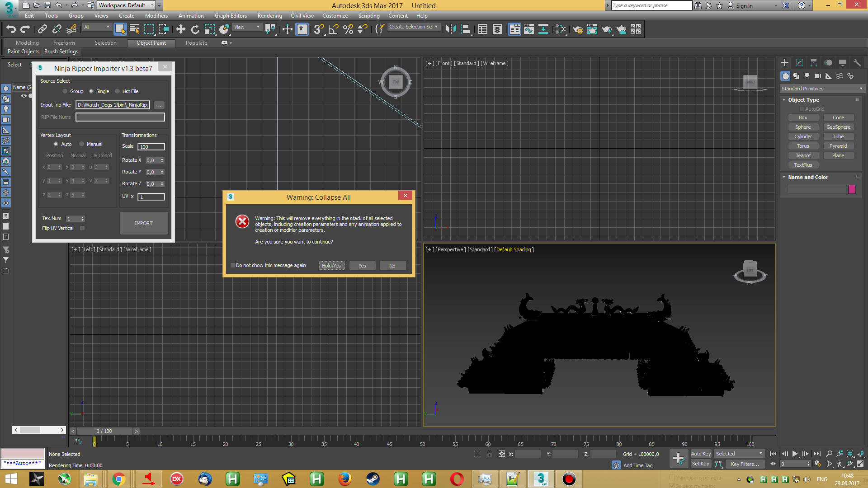Open the Standard Primitives dropdown

point(821,89)
